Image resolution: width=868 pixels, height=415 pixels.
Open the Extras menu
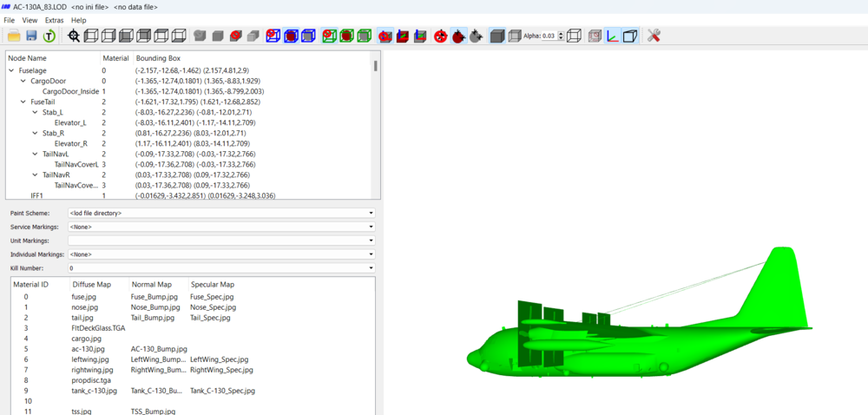(x=55, y=20)
